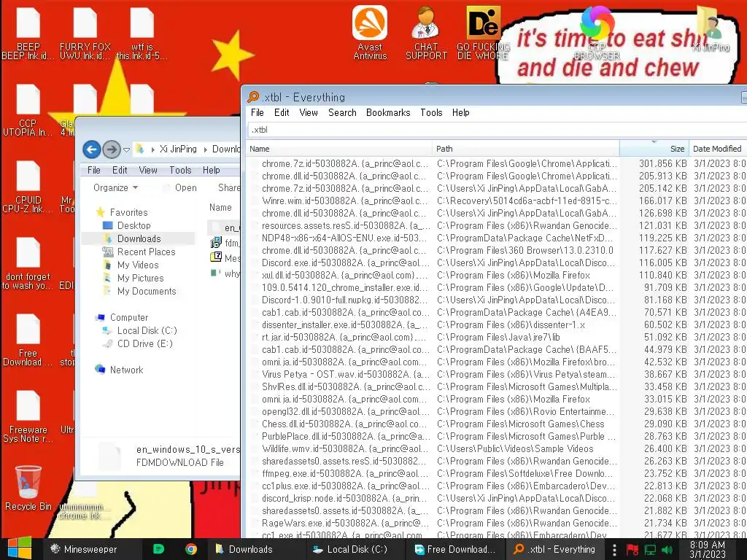Select My Pictures in navigation pane
747x560 pixels.
point(140,278)
